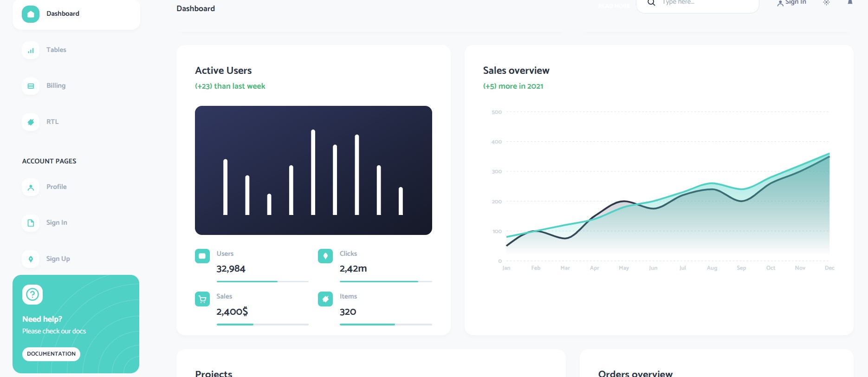868x377 pixels.
Task: Open settings via top bar gear icon
Action: coord(826,3)
